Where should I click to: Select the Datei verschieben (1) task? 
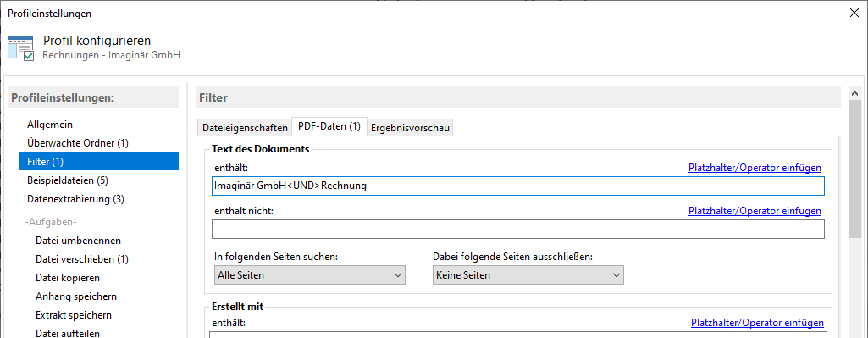pyautogui.click(x=82, y=258)
